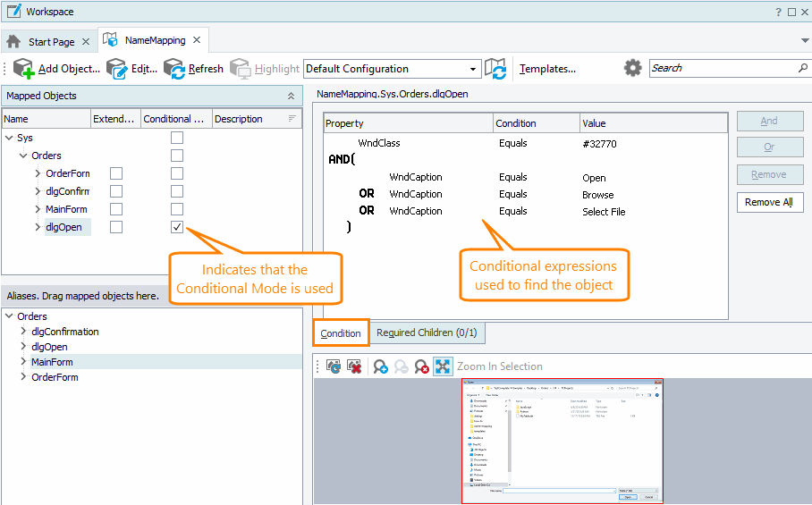
Task: Click the Templates button
Action: (x=547, y=69)
